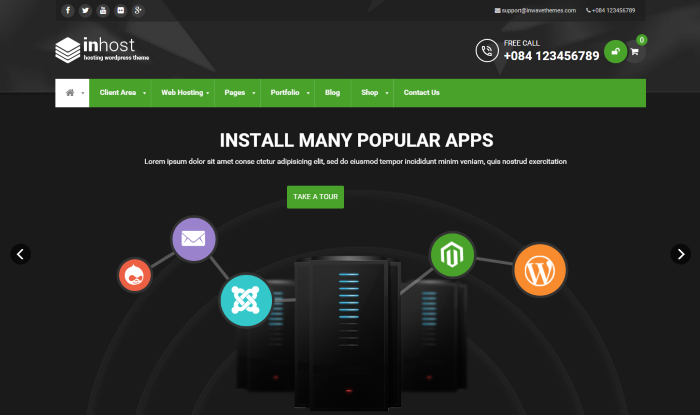
Task: Click the TAKE A TOUR button
Action: coord(316,197)
